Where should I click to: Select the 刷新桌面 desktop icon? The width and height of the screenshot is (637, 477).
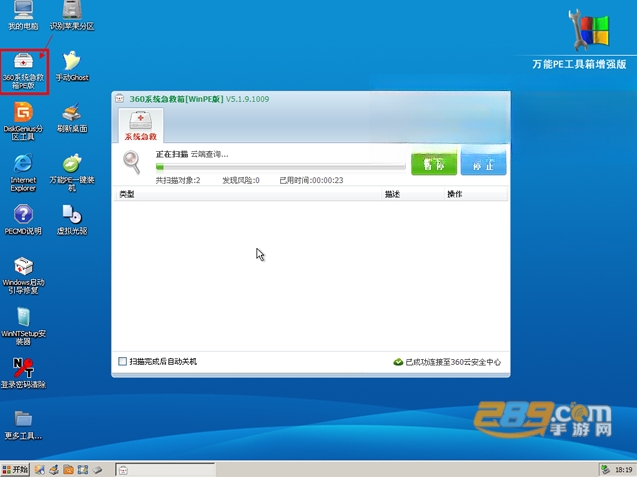tap(72, 118)
